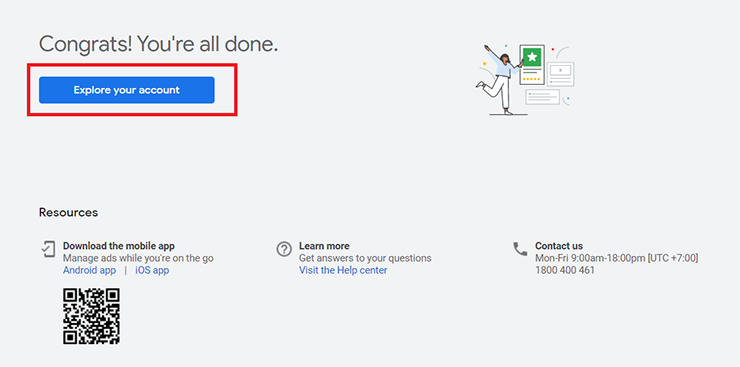Click the question mark Learn more icon
The width and height of the screenshot is (740, 367).
coord(284,249)
